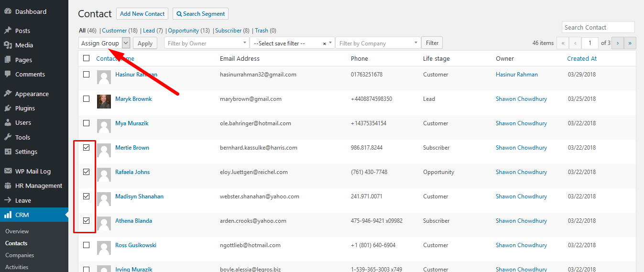Viewport: 644px width, 272px height.
Task: Toggle the select-all checkbox in table header
Action: tap(86, 58)
